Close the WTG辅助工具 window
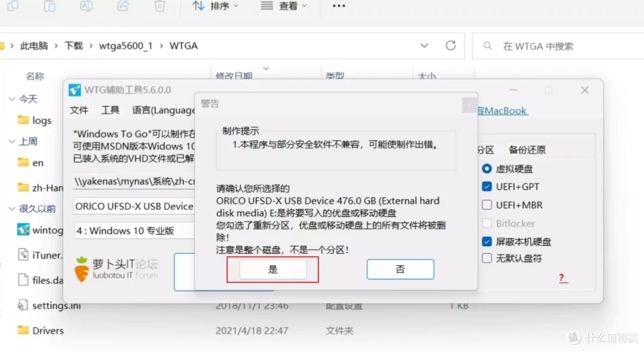The width and height of the screenshot is (644, 351). [585, 90]
